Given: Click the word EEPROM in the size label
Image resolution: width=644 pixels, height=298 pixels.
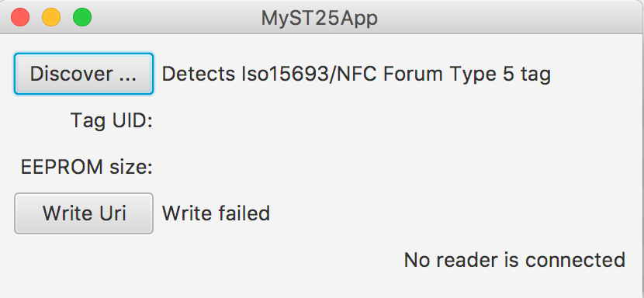Looking at the screenshot, I should (x=61, y=168).
